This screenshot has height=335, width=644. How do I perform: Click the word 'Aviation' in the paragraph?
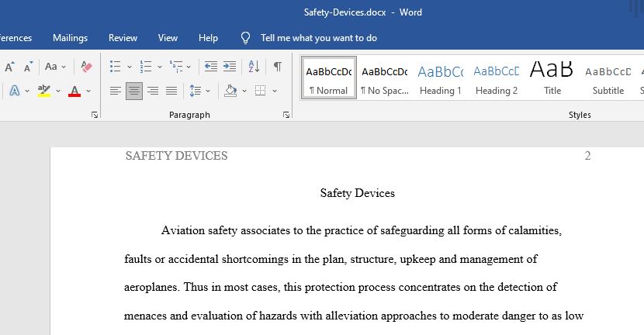click(x=183, y=230)
